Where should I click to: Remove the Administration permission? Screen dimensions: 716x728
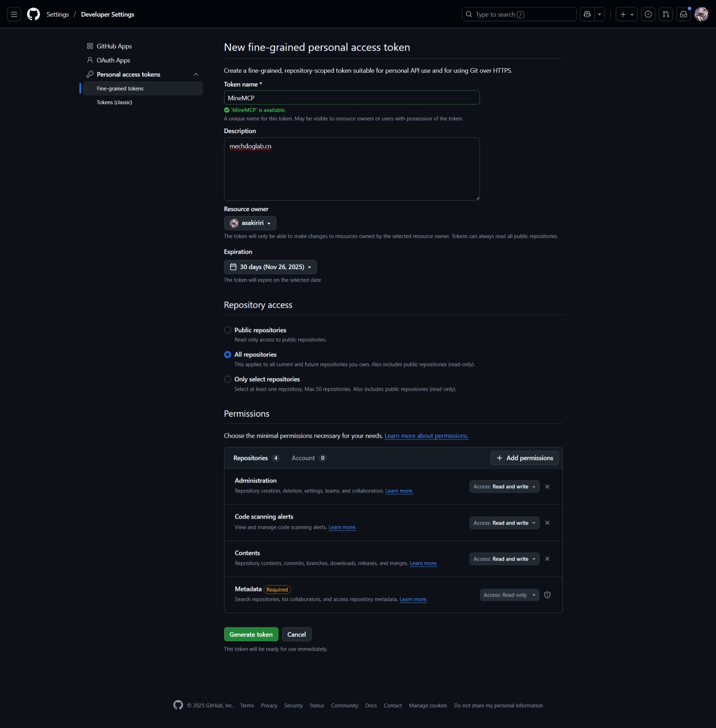547,487
